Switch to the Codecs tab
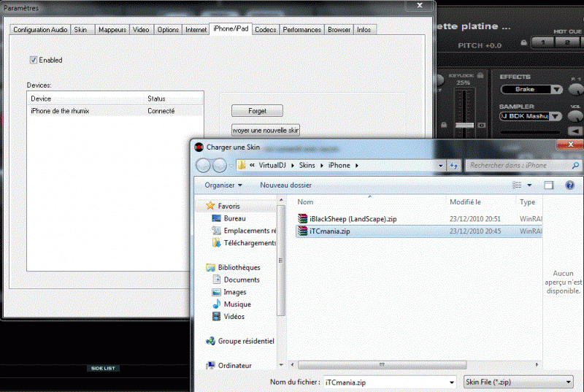Screen dimensions: 584x392 tap(265, 30)
